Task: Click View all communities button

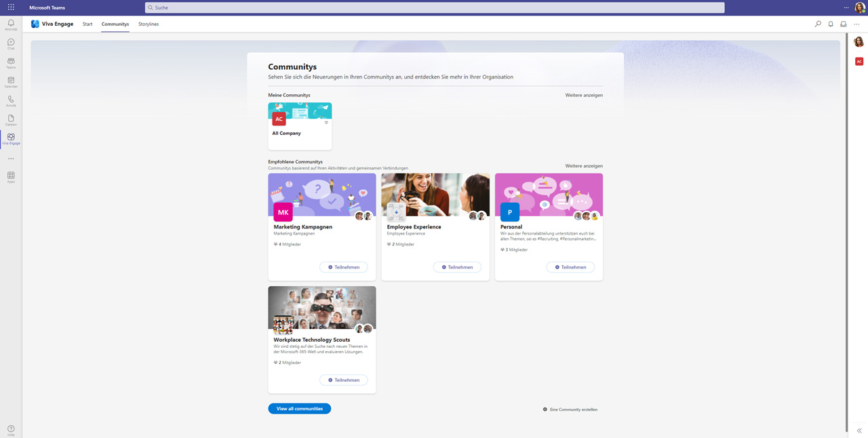Action: pyautogui.click(x=300, y=409)
